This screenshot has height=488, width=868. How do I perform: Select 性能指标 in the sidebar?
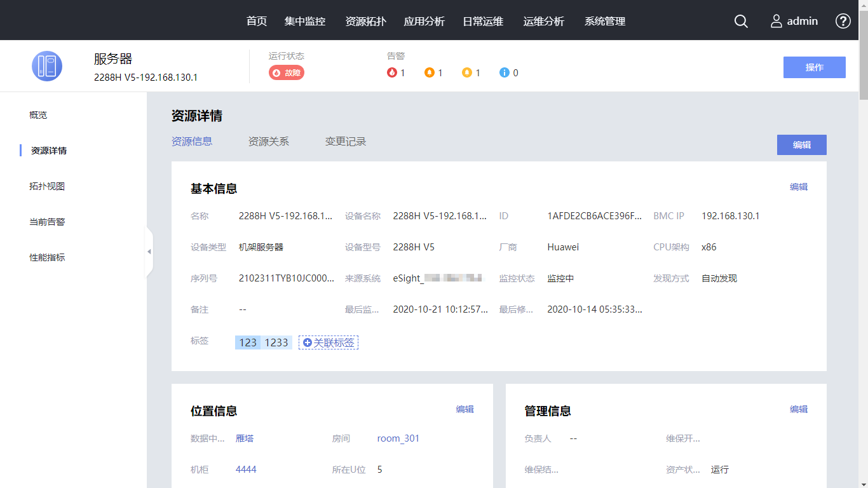coord(47,257)
